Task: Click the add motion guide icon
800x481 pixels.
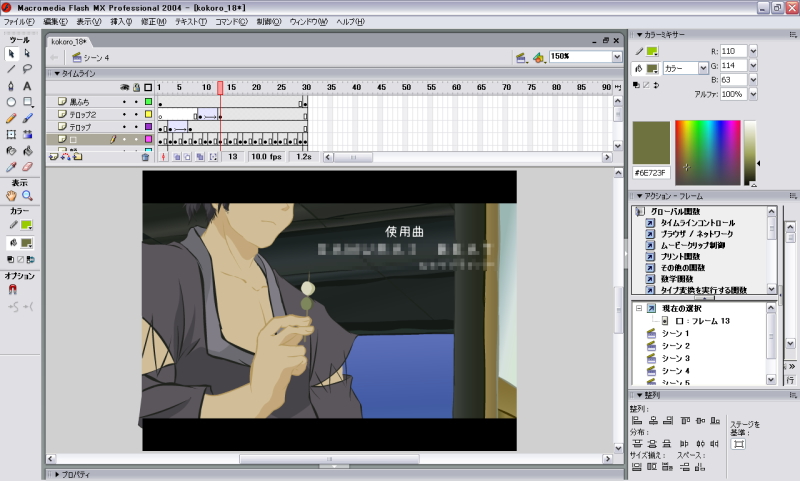Action: 65,157
